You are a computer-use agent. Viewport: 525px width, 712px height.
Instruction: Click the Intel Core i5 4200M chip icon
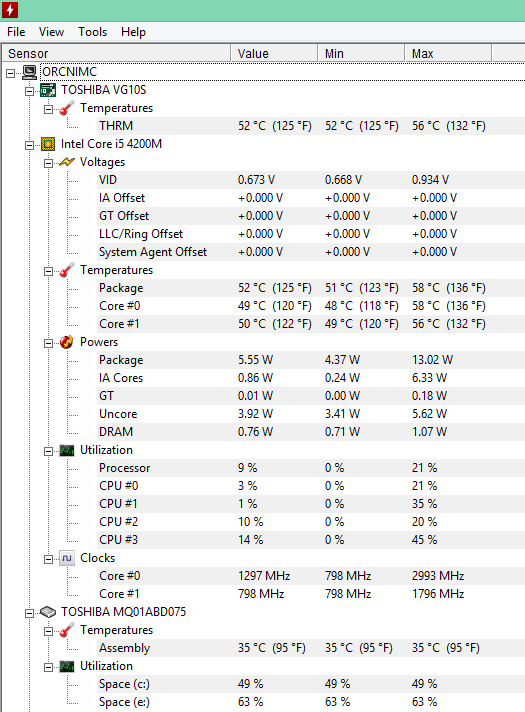pyautogui.click(x=48, y=144)
